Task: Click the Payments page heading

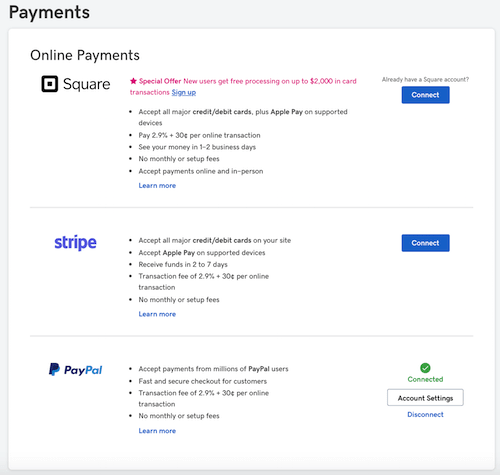Action: point(49,12)
